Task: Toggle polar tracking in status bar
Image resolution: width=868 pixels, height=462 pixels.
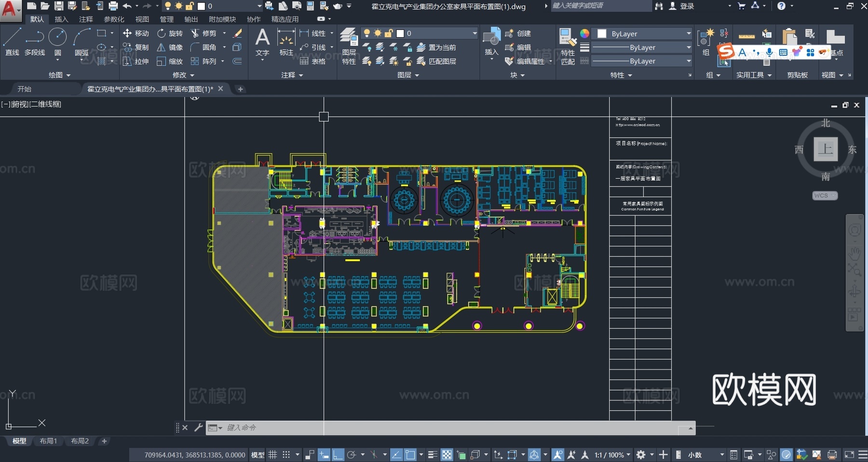Action: coord(352,455)
